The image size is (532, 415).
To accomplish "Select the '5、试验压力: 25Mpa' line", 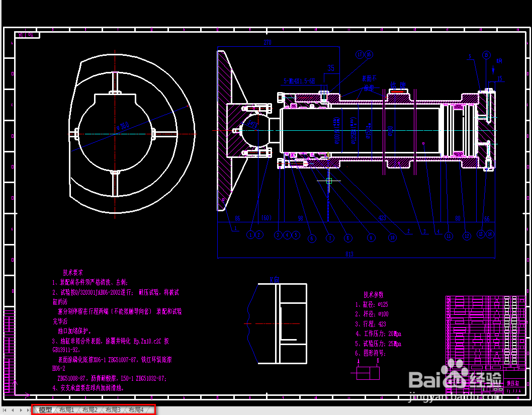I will click(x=378, y=344).
